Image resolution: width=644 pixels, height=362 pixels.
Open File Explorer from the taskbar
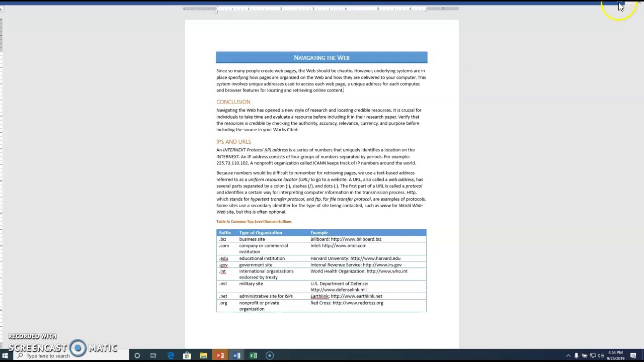click(x=203, y=355)
